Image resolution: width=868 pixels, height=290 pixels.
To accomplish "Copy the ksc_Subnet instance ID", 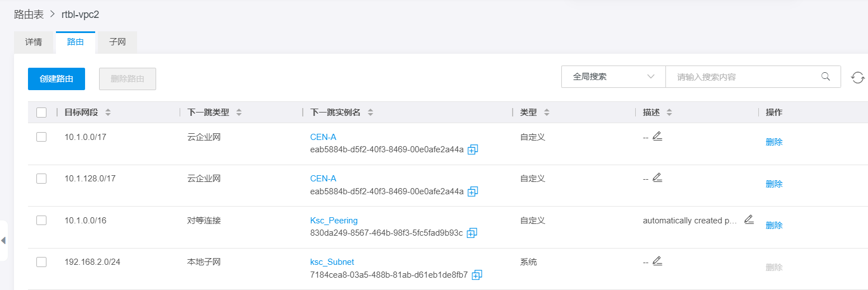I will point(477,275).
